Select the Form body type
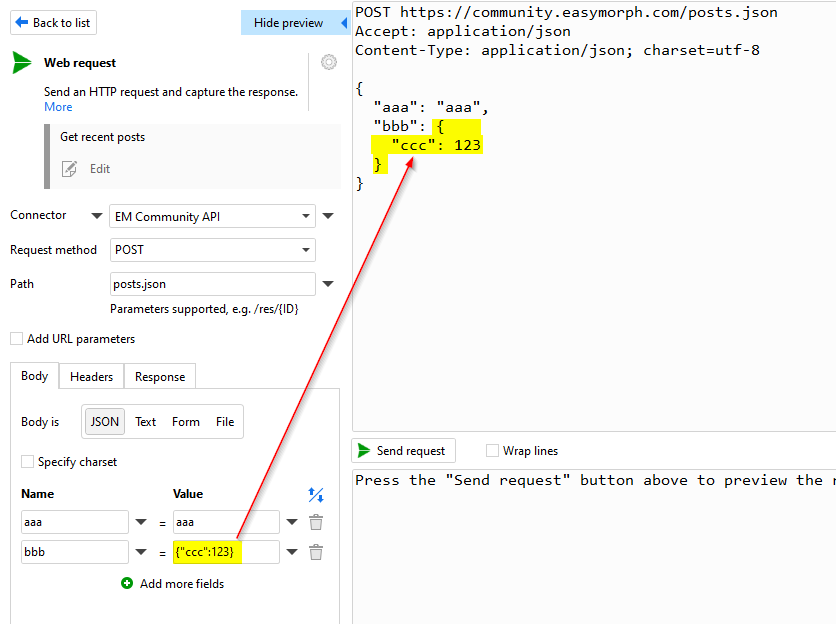Viewport: 836px width, 624px height. click(185, 421)
